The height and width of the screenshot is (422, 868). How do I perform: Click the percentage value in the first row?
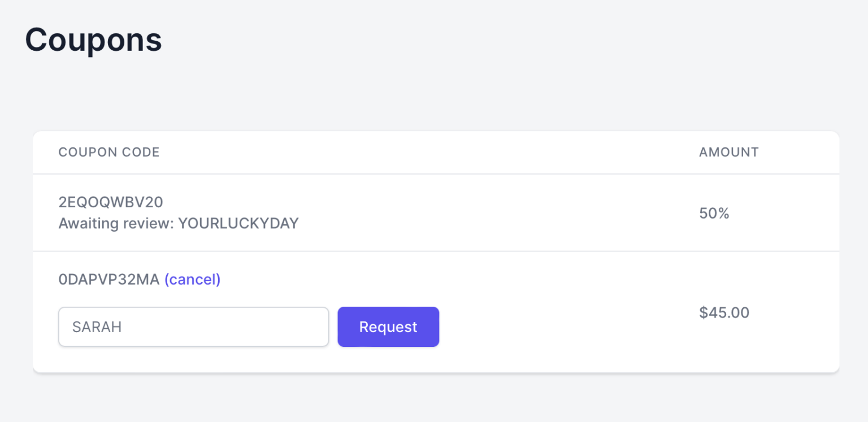point(714,213)
